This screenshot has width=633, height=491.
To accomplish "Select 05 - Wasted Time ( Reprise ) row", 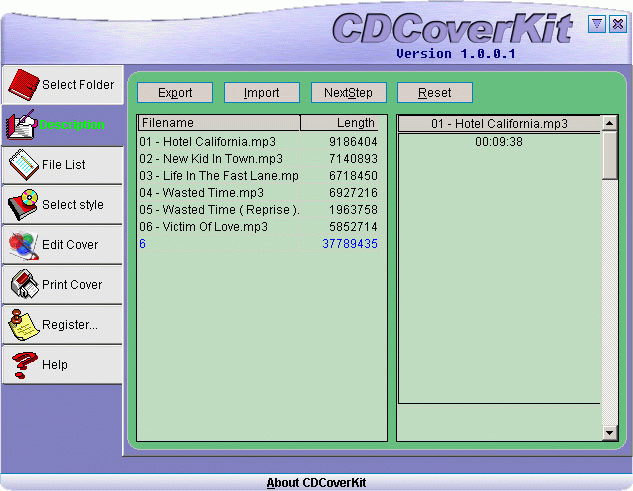I will pyautogui.click(x=258, y=210).
